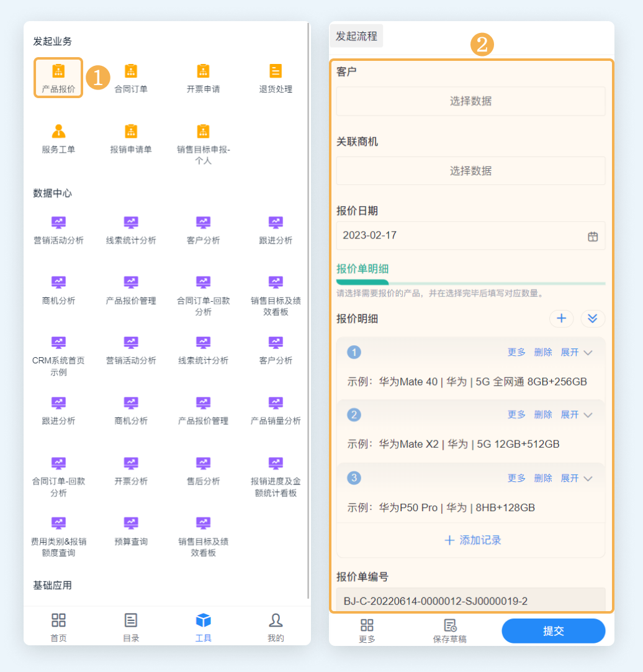643x672 pixels.
Task: Open 报销进度及金额统计看板 icon
Action: click(276, 476)
